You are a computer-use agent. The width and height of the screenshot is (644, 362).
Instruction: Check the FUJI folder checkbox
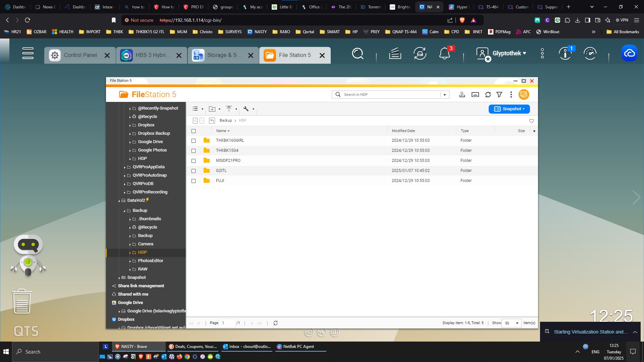[x=194, y=181]
